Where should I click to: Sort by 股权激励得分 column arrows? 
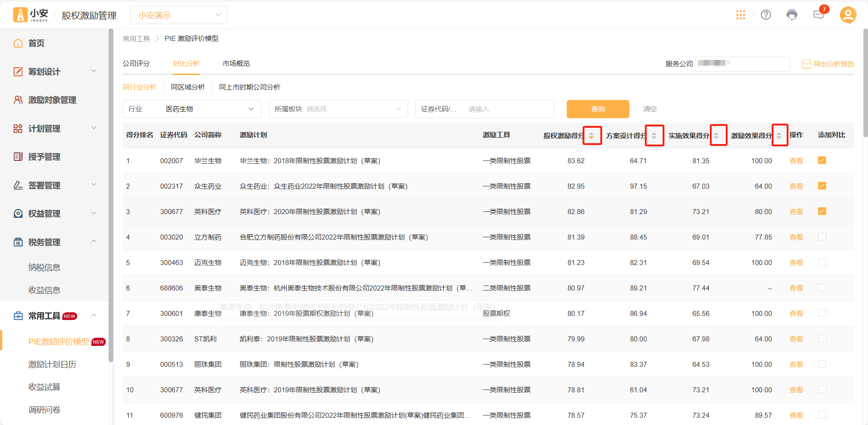pyautogui.click(x=591, y=135)
